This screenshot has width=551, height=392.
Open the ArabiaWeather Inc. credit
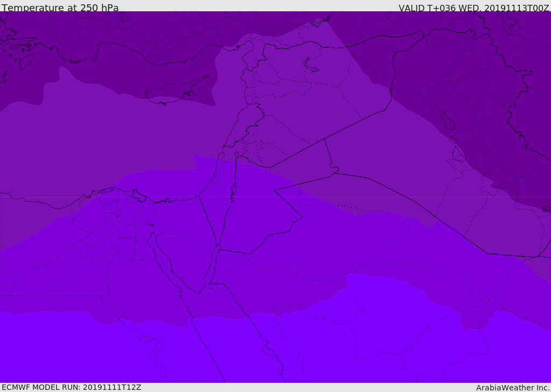click(513, 388)
